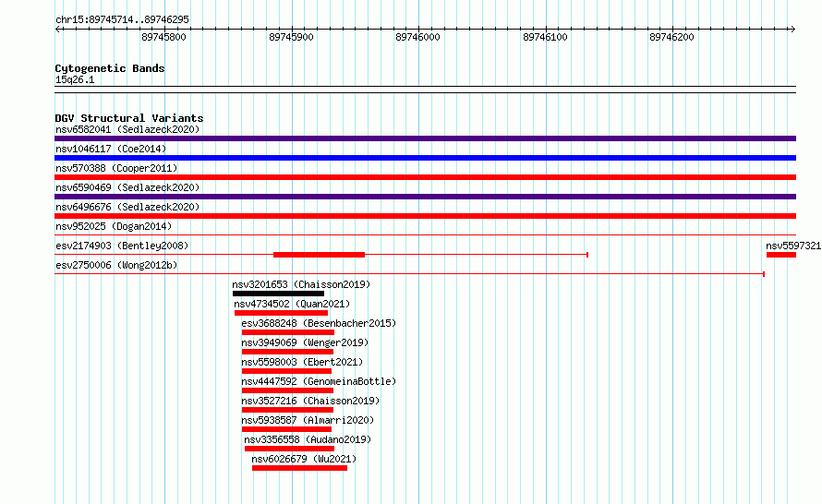Viewport: 822px width, 504px height.
Task: Click the red nsv6026679 variant bar
Action: pos(299,468)
